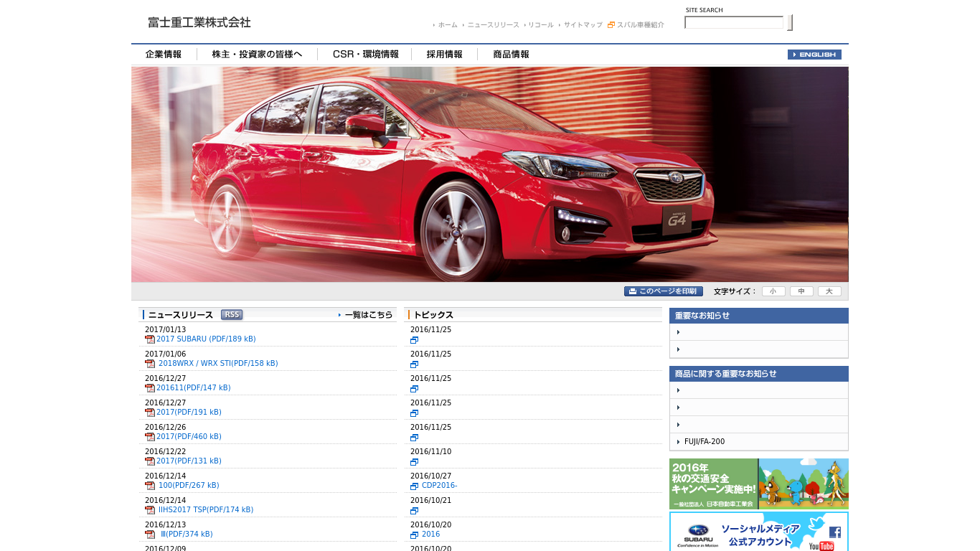Click the external-window icon beside CDP2016-
The image size is (980, 551).
click(414, 486)
